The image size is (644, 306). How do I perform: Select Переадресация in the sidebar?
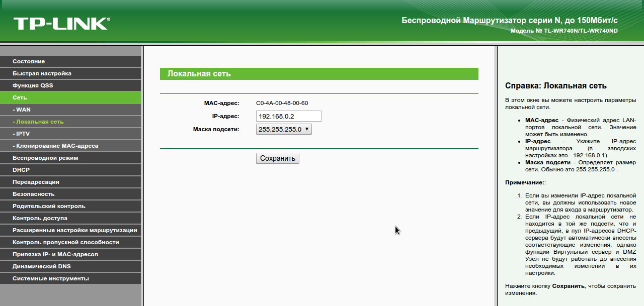tap(70, 182)
